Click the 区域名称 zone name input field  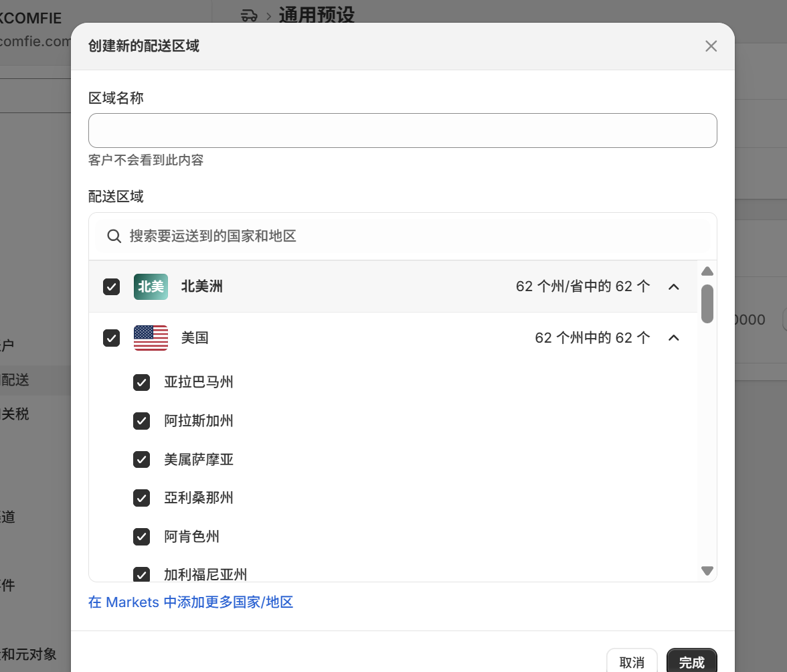(x=403, y=131)
